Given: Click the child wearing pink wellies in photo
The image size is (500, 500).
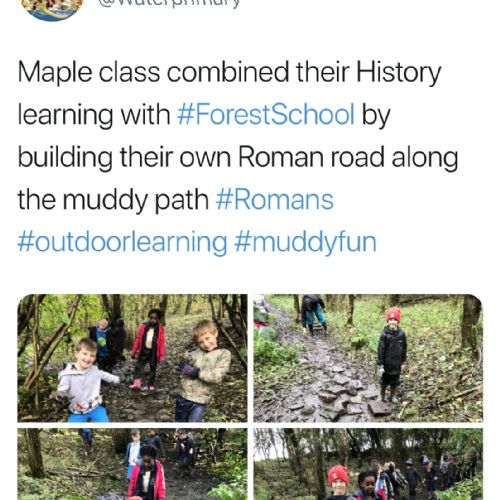Looking at the screenshot, I should [x=148, y=350].
